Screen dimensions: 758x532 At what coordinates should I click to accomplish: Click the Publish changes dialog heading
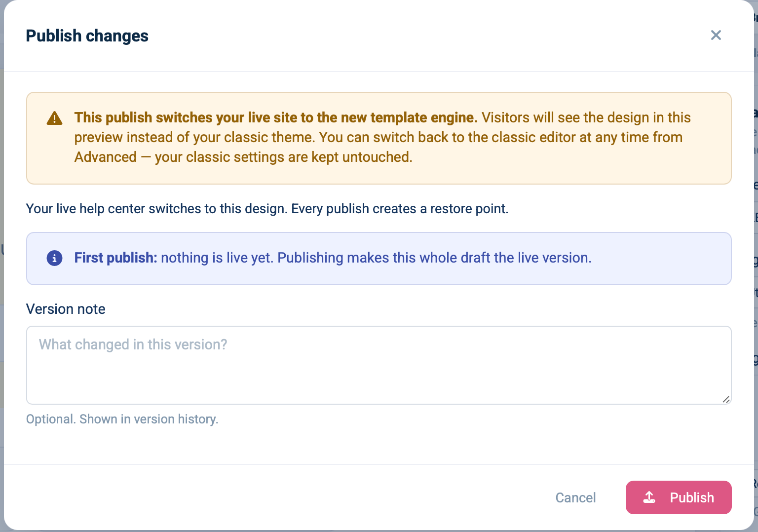pos(87,36)
